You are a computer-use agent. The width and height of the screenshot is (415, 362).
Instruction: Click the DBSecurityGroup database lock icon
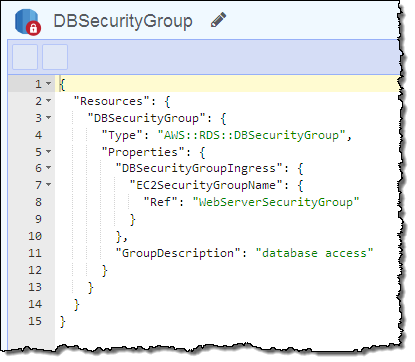(28, 22)
